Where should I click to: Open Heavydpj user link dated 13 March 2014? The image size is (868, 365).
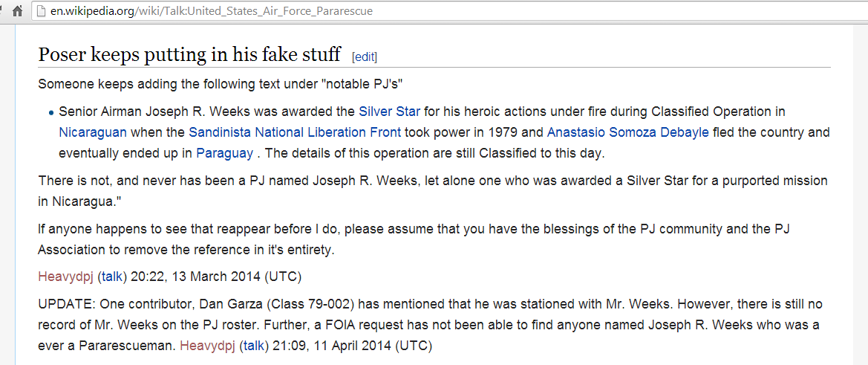click(65, 277)
